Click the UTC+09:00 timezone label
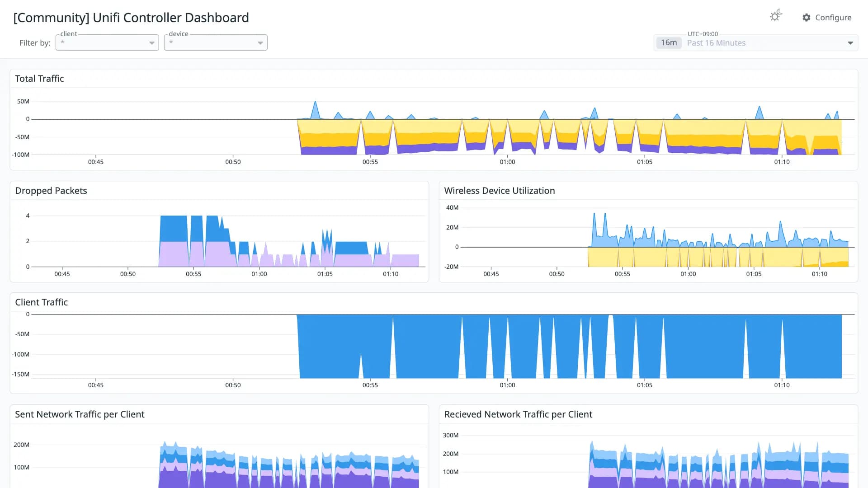The image size is (868, 488). pyautogui.click(x=703, y=34)
